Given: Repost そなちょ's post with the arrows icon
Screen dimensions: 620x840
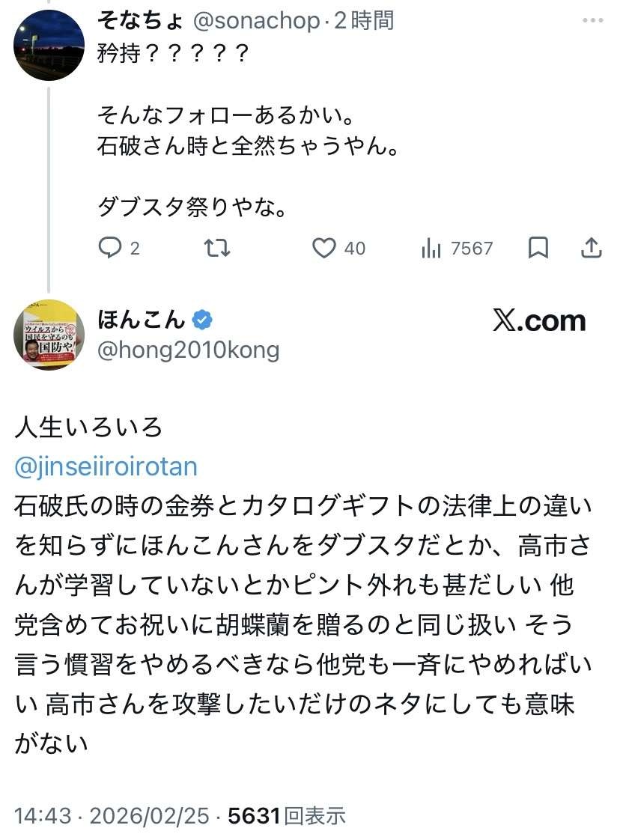Looking at the screenshot, I should point(217,248).
